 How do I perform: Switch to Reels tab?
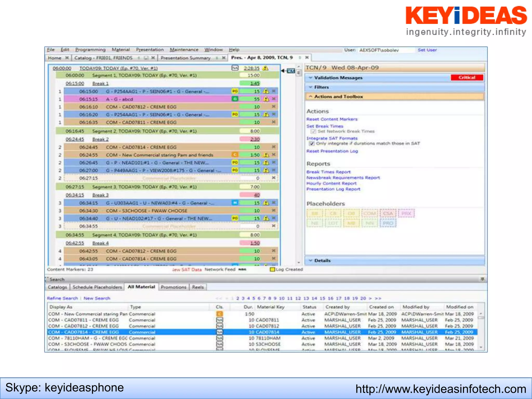(198, 287)
